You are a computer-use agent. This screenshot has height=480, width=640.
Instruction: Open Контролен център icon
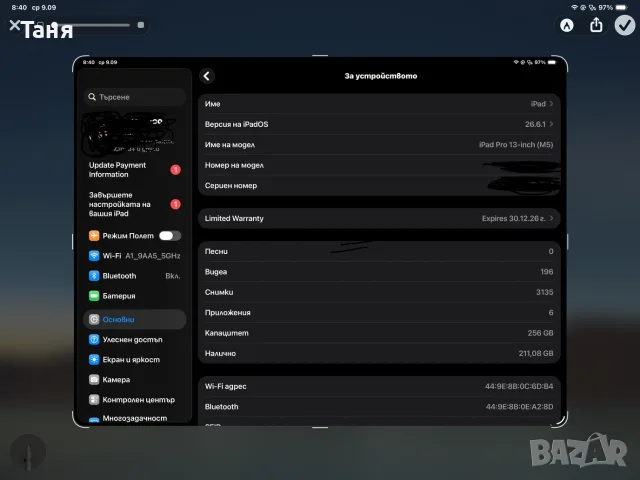coord(94,399)
